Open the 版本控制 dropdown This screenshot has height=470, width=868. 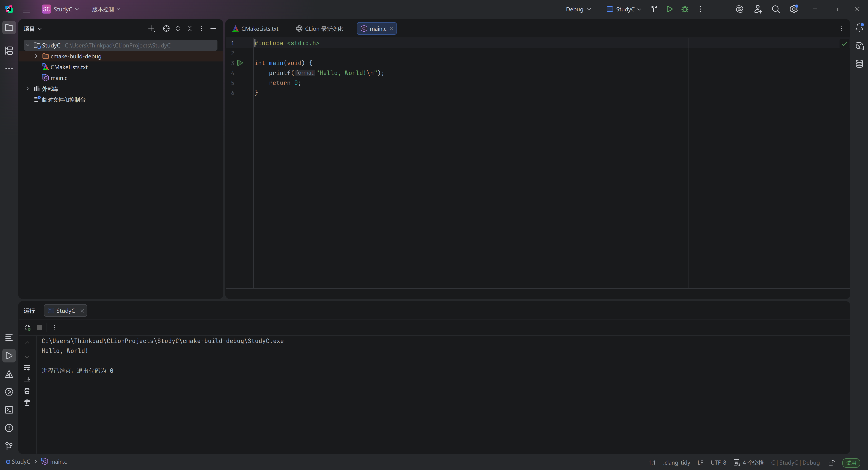106,9
